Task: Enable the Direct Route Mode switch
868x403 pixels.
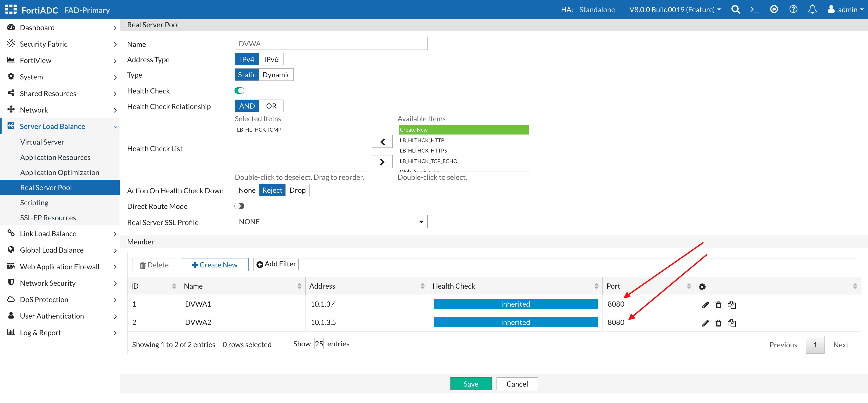Action: pos(239,206)
